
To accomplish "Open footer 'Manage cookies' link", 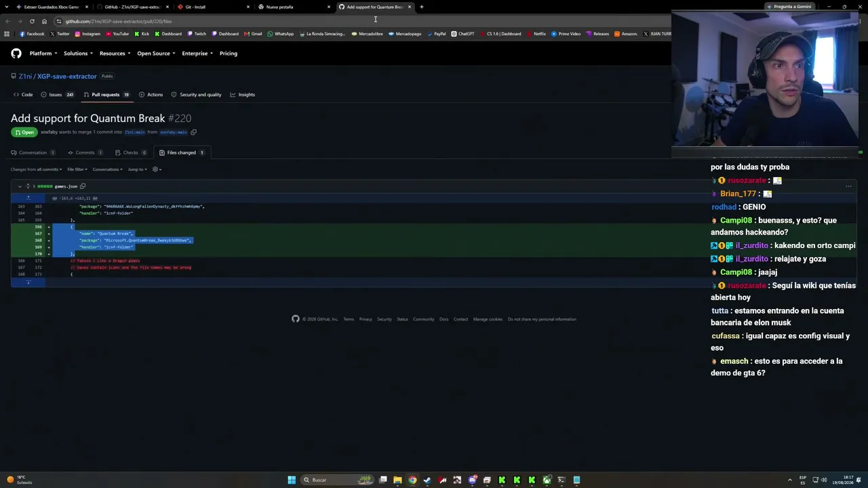I will coord(488,319).
